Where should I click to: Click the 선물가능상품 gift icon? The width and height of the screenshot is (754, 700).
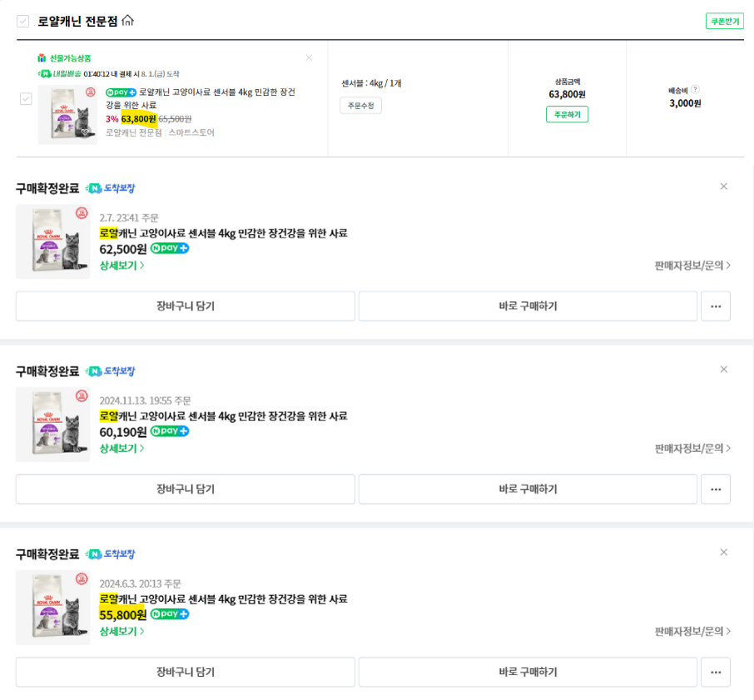[x=42, y=58]
